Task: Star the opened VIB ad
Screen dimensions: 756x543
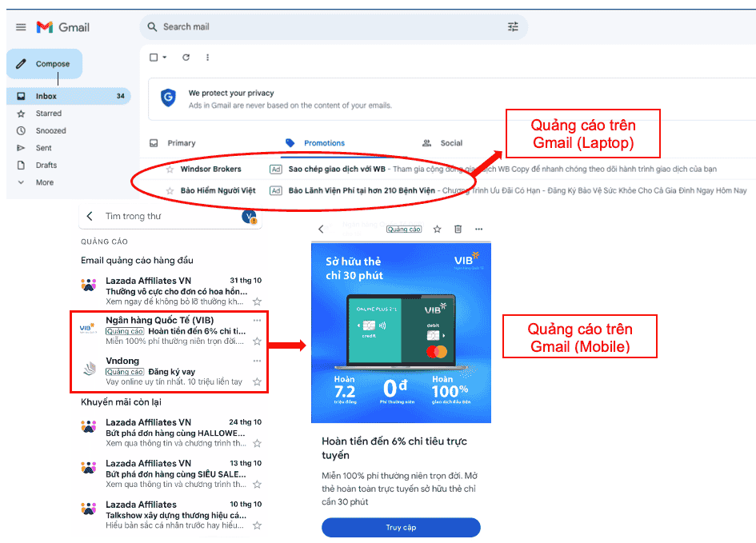Action: pos(438,230)
